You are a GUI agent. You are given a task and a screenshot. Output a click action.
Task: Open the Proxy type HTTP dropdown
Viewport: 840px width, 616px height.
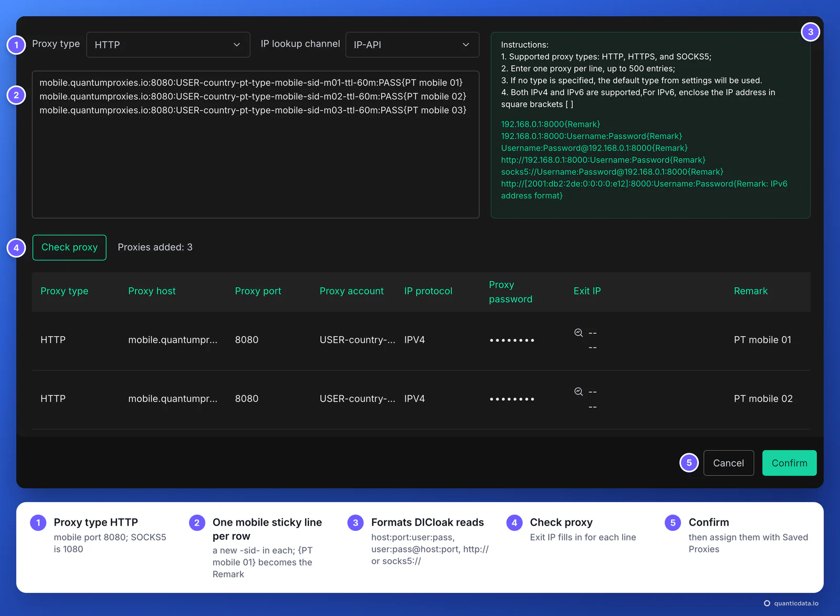point(168,45)
